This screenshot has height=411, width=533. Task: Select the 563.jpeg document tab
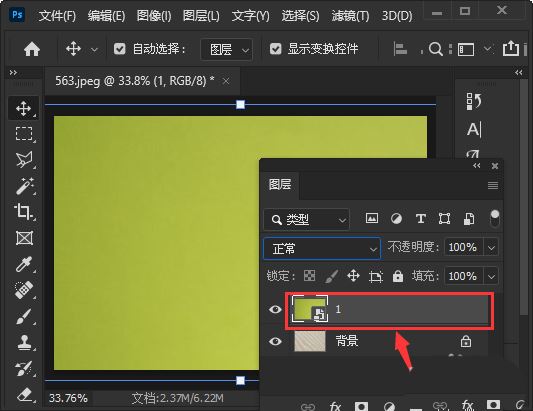(135, 81)
